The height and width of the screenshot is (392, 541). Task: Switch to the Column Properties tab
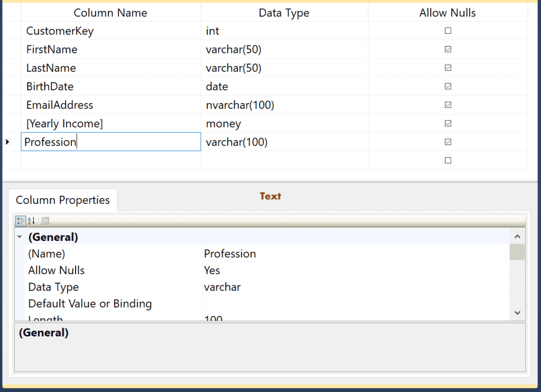click(63, 200)
